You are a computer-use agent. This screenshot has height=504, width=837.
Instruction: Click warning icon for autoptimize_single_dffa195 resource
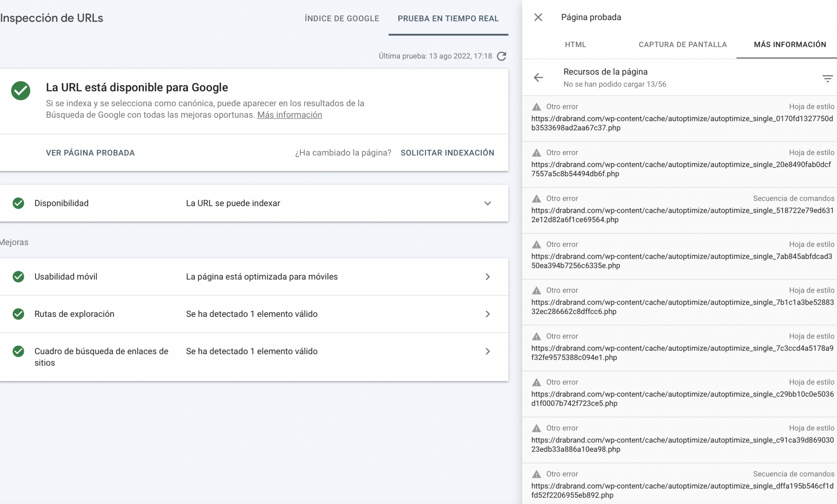coord(537,474)
